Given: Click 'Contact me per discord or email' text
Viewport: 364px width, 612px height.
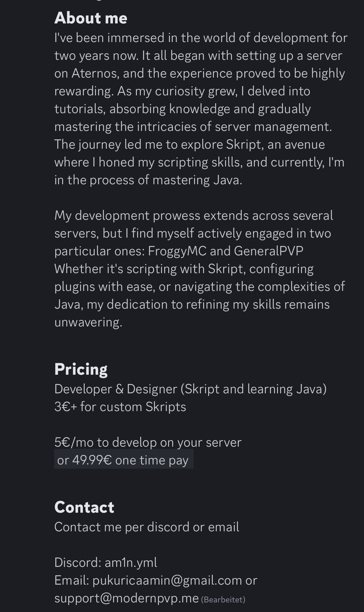Looking at the screenshot, I should click(147, 527).
